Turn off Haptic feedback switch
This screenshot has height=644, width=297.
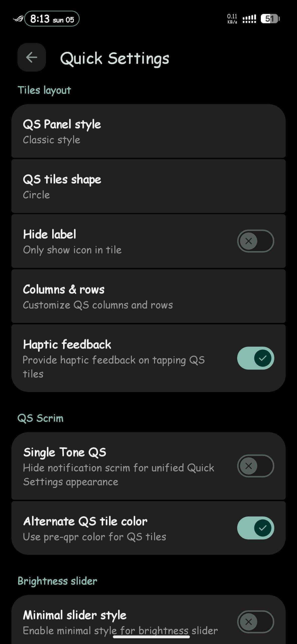tap(255, 358)
